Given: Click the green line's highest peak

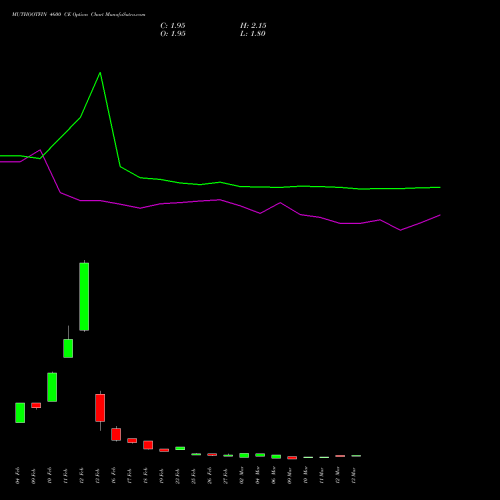Looking at the screenshot, I should click(100, 73).
